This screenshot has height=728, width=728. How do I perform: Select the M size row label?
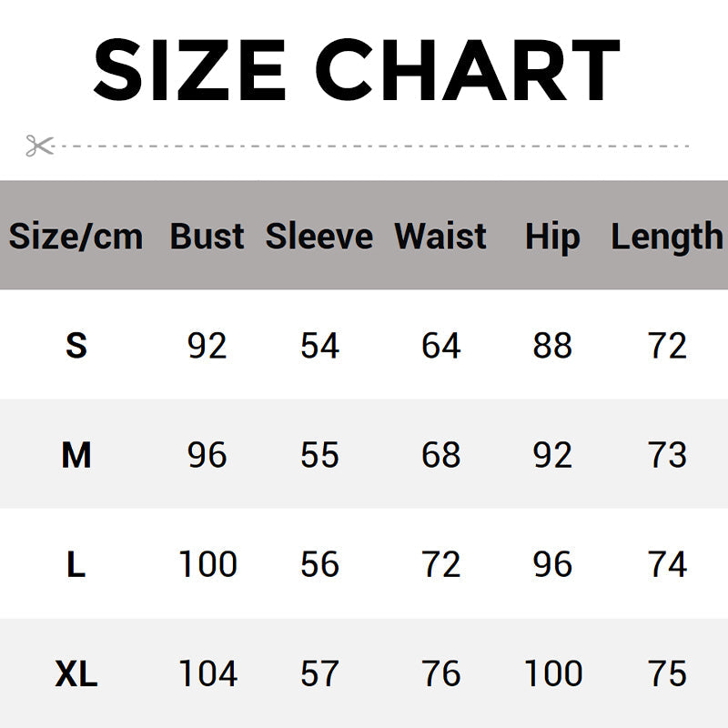tap(76, 455)
